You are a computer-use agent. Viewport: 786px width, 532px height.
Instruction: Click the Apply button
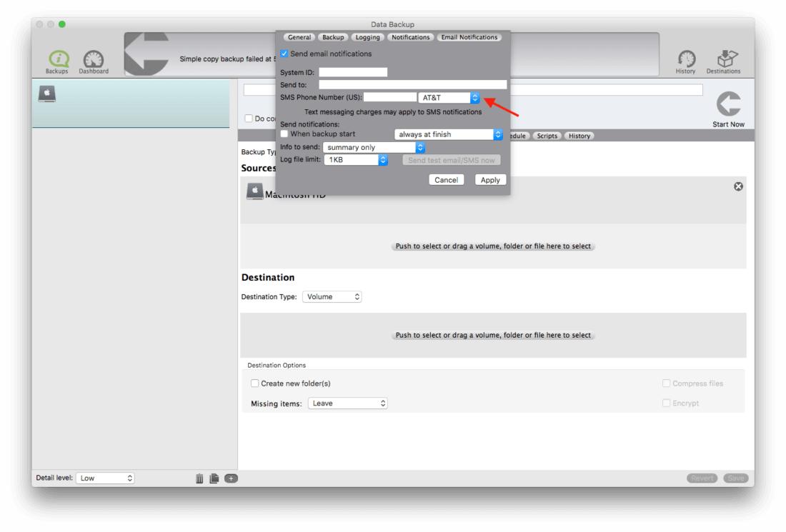490,180
